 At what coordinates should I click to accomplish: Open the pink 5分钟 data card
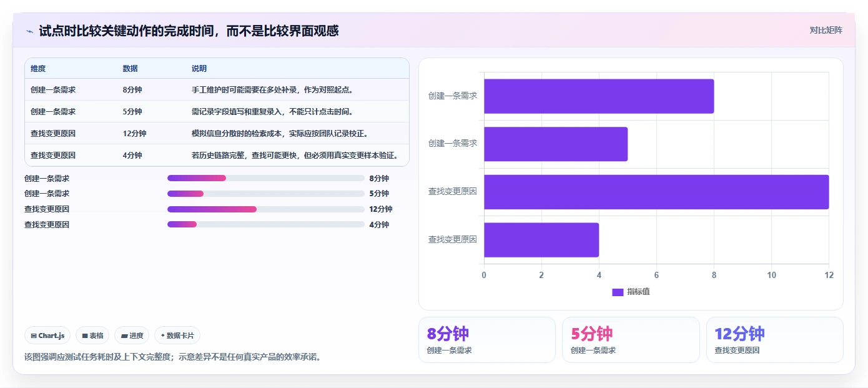point(631,340)
